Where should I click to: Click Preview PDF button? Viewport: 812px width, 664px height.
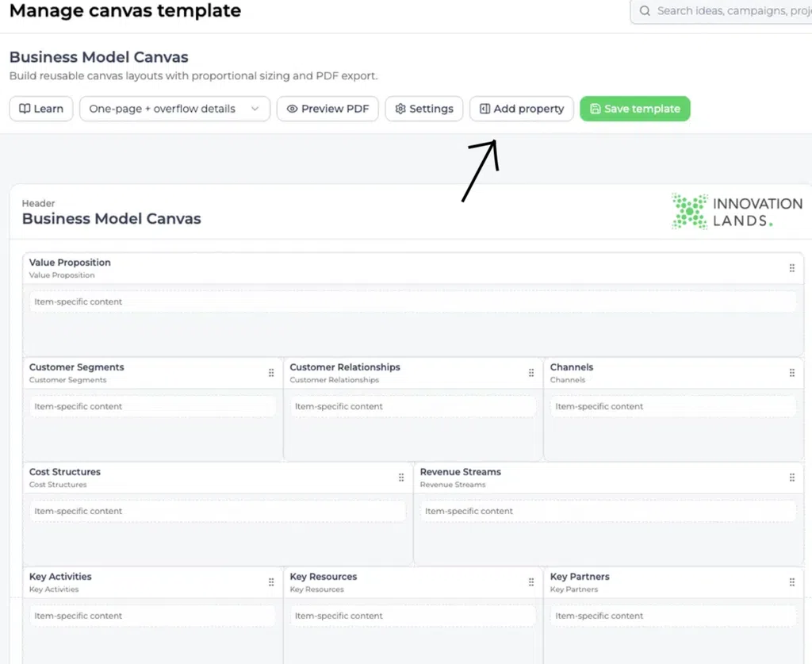click(x=327, y=109)
